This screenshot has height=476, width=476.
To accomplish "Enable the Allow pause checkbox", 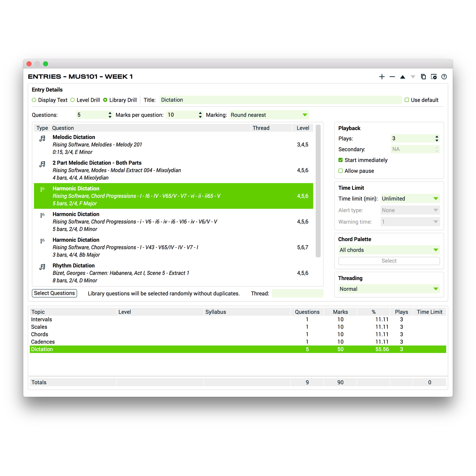I will pos(340,171).
